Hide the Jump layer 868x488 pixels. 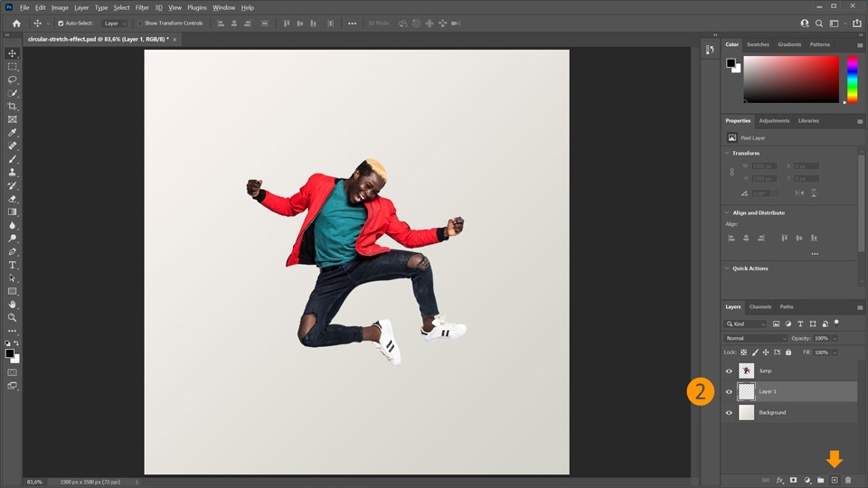[x=729, y=371]
